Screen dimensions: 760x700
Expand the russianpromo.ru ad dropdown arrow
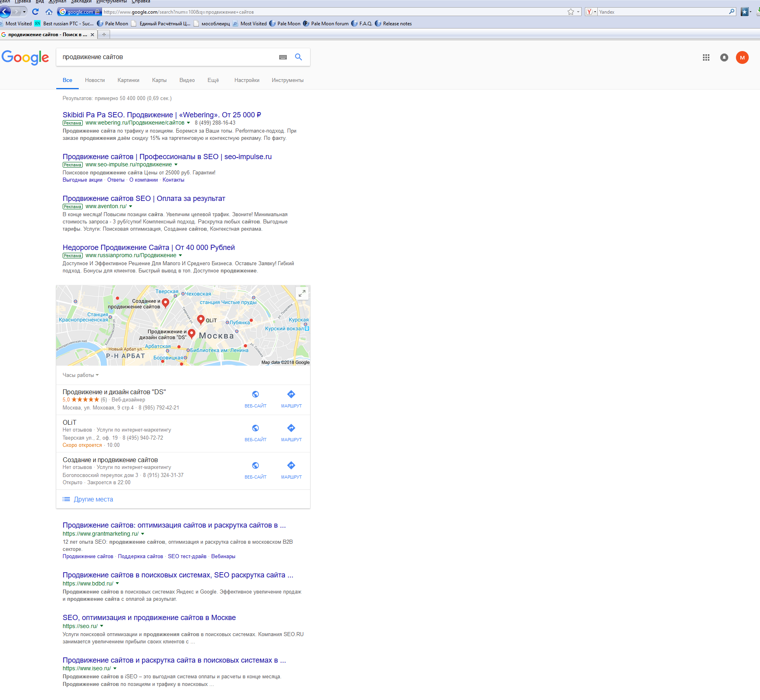pyautogui.click(x=180, y=256)
